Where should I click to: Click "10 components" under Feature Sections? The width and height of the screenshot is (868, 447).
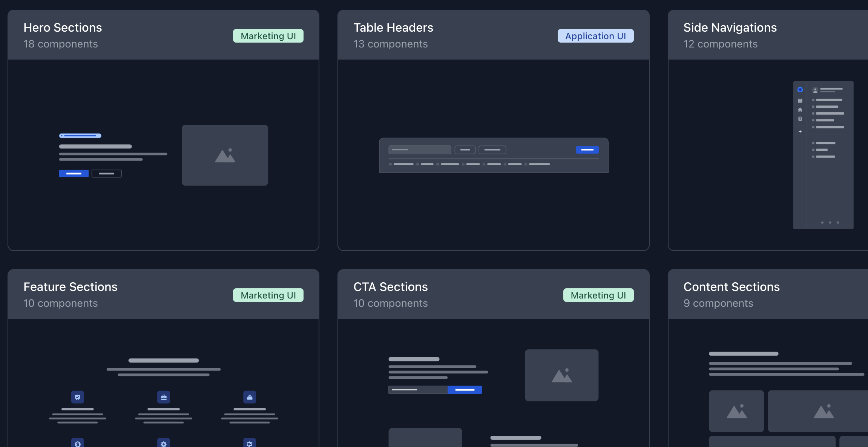pyautogui.click(x=61, y=303)
